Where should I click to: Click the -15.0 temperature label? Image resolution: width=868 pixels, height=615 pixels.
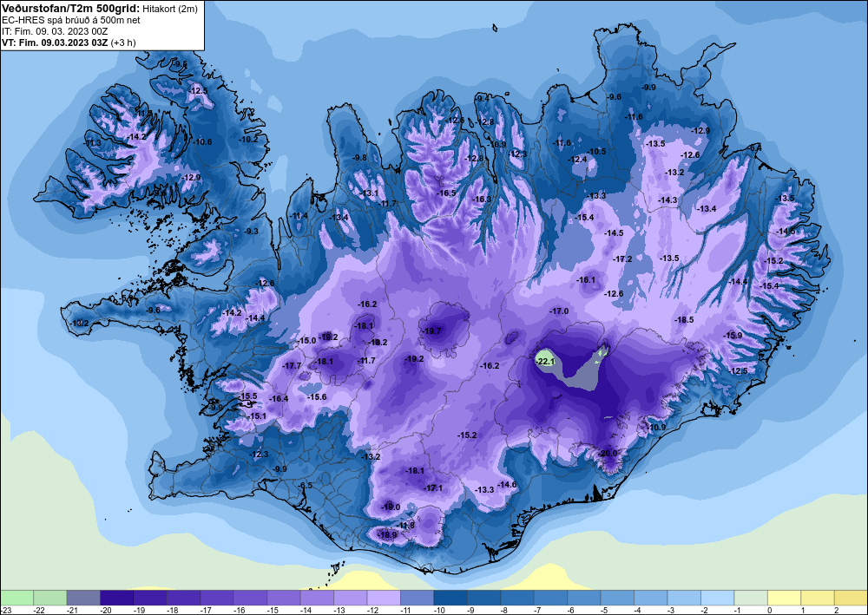click(306, 341)
